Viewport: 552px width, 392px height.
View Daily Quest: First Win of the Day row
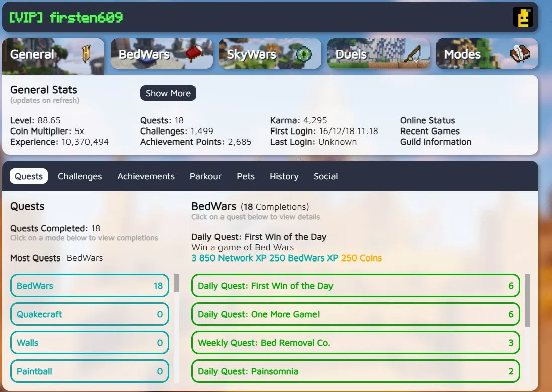coord(356,286)
